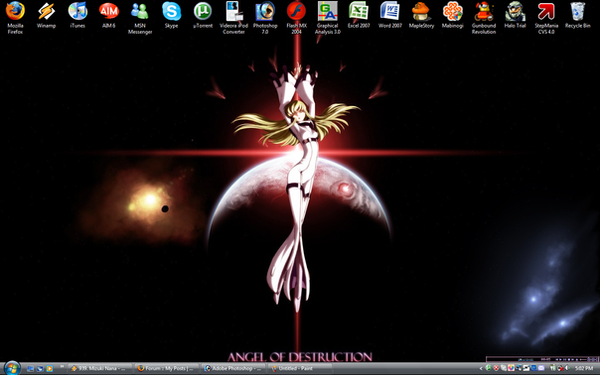Screen dimensions: 600x375
Task: Select the Excel 2007 desktop icon
Action: pos(359,15)
